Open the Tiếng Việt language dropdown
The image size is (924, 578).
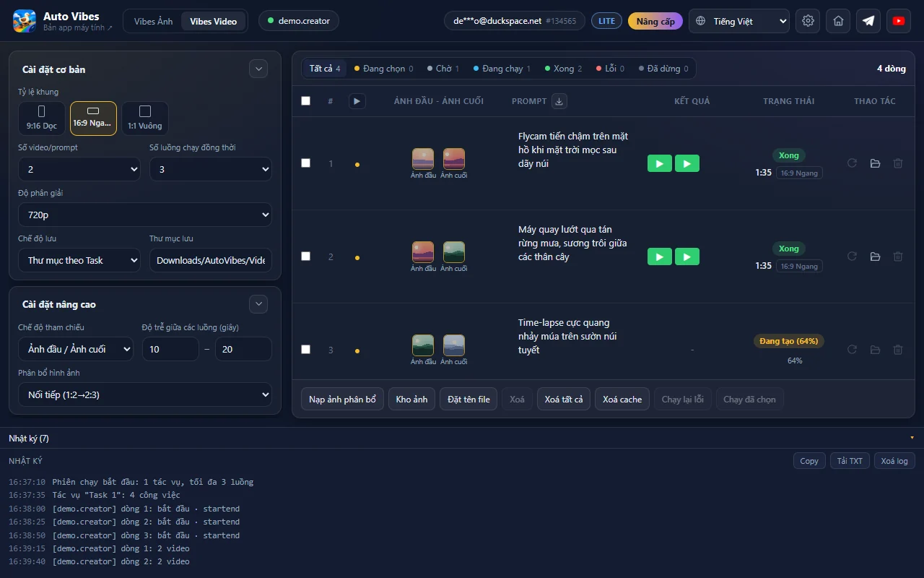(739, 21)
